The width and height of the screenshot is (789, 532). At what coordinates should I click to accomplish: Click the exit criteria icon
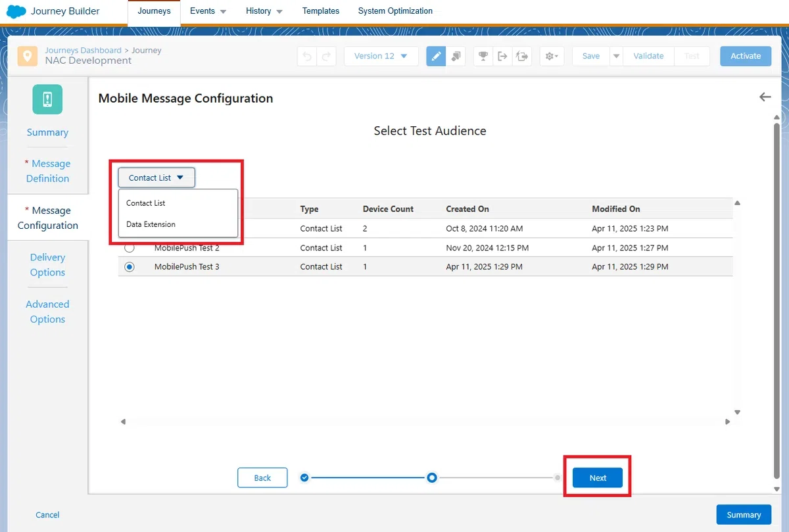pos(502,56)
